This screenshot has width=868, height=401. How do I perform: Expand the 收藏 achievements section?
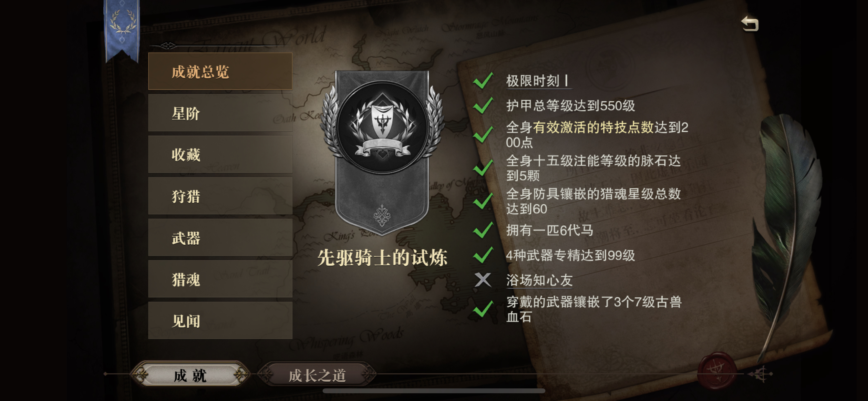(220, 154)
